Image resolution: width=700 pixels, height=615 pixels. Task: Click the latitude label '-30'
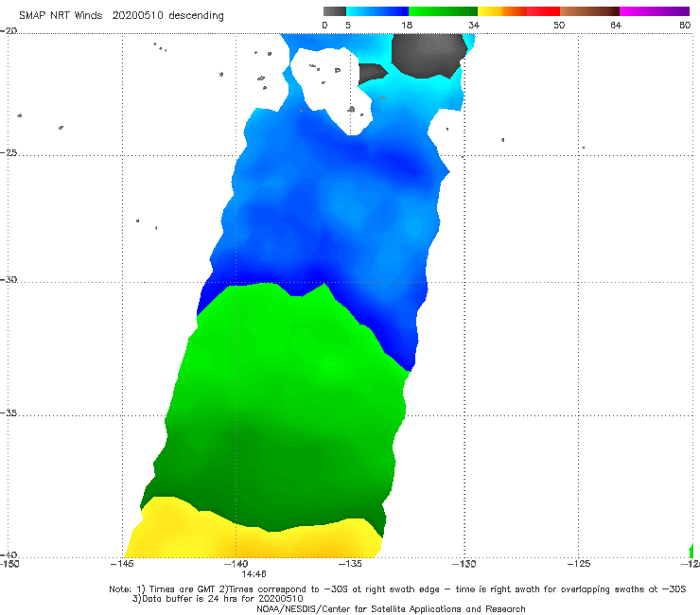9,279
